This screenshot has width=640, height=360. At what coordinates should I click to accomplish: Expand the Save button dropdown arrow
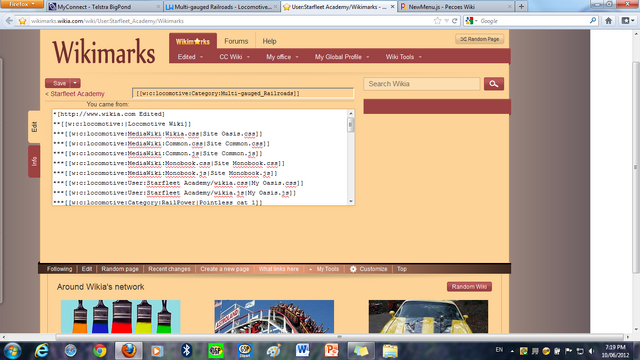click(x=75, y=83)
